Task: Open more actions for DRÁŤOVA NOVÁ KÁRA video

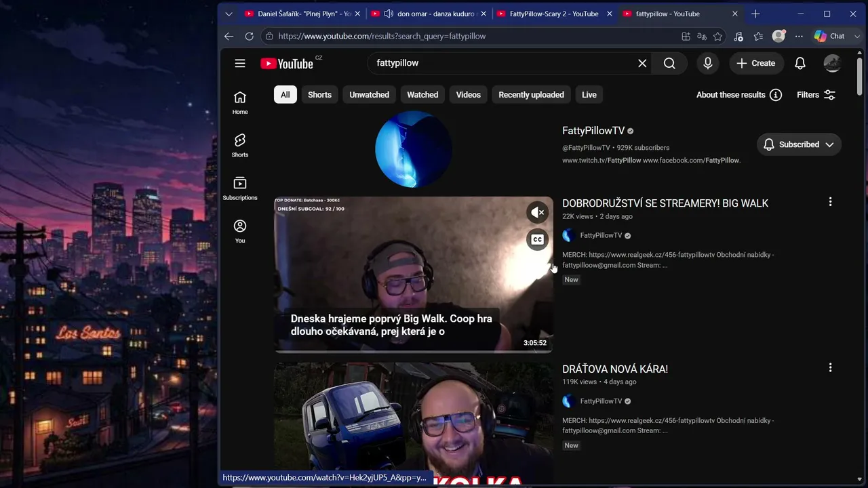Action: pos(830,367)
